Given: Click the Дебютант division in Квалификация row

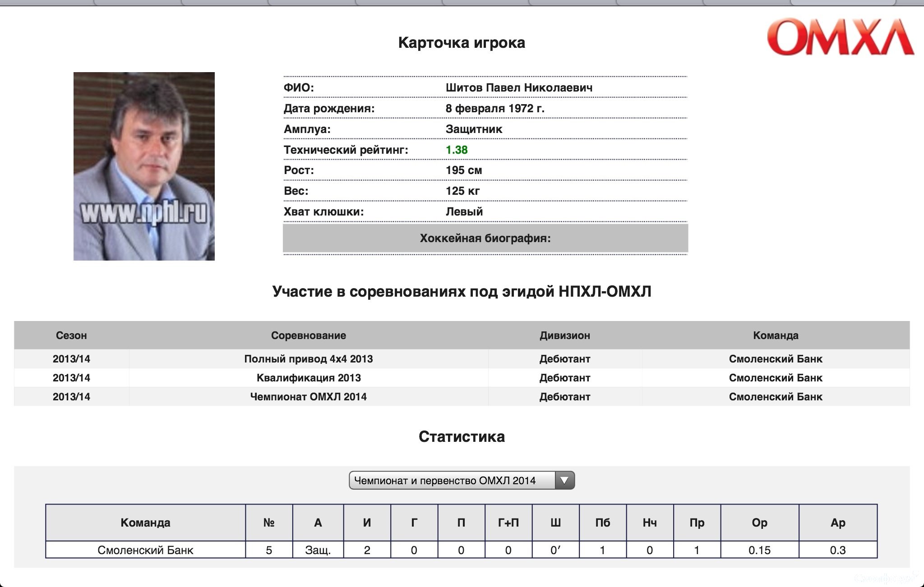Looking at the screenshot, I should pyautogui.click(x=565, y=378).
